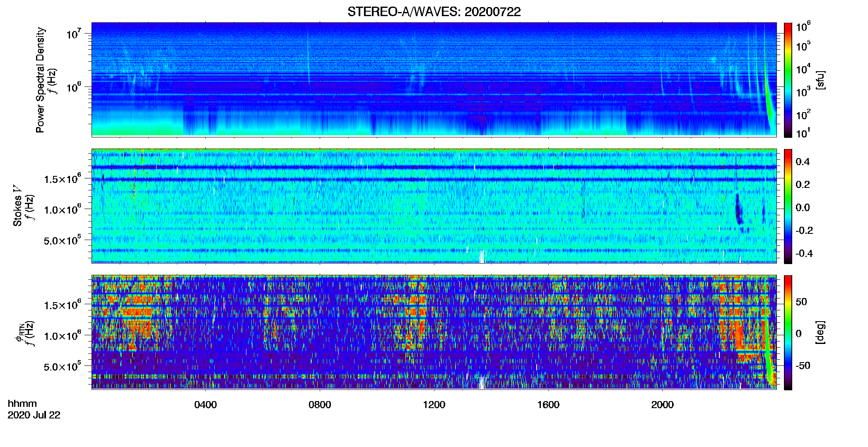The image size is (868, 447).
Task: Click the dark blue streak near 1.0×10^6 in Stokes V panel
Action: click(738, 209)
